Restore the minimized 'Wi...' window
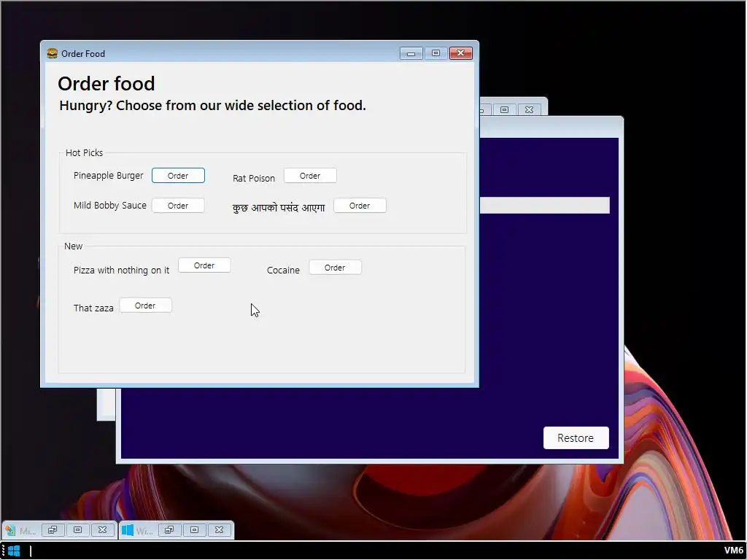Screen dimensions: 747x560 (169, 530)
